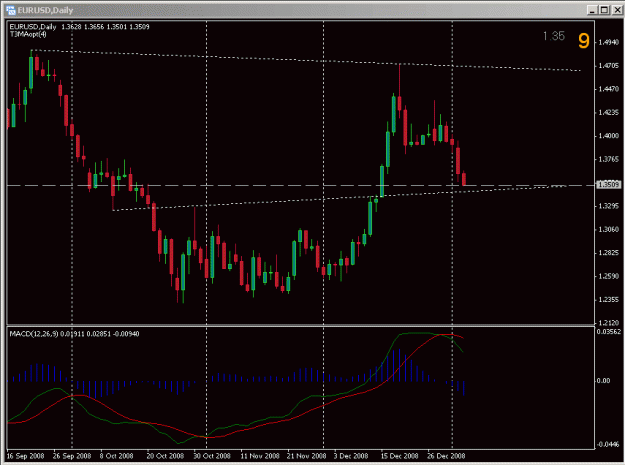Click the 1.3060 price scale label
The image size is (625, 465).
click(x=609, y=230)
